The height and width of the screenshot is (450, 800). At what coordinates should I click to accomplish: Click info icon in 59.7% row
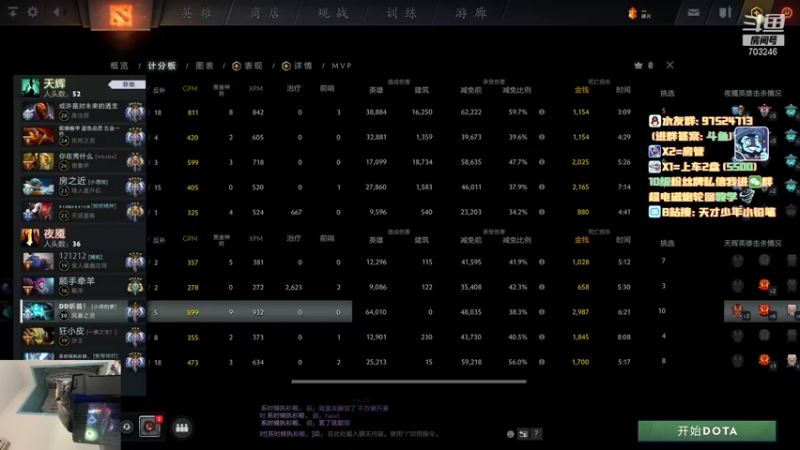tap(542, 112)
